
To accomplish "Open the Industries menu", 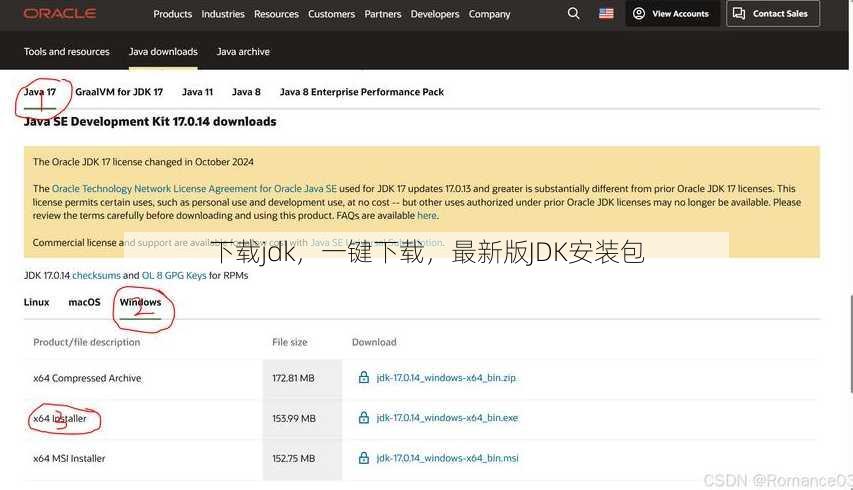I will (223, 14).
